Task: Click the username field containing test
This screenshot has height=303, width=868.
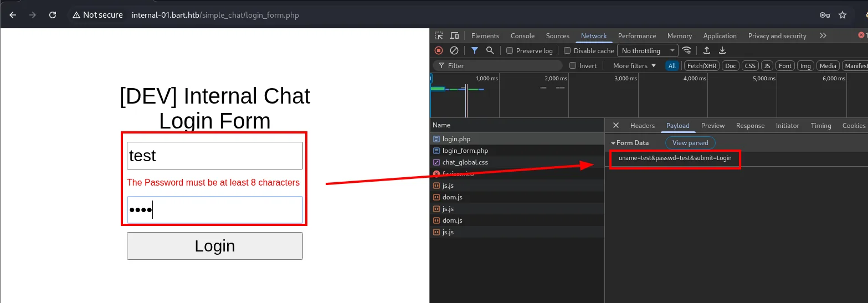Action: [x=215, y=156]
